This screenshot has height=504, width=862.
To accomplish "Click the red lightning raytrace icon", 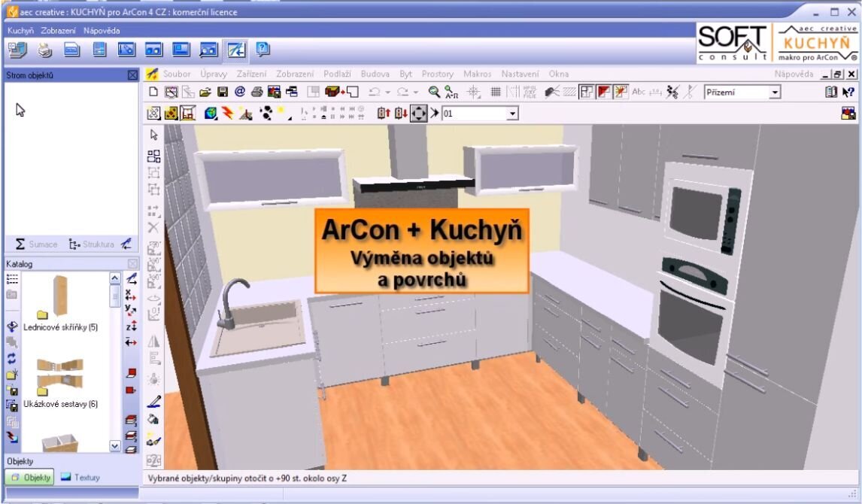I will point(227,113).
